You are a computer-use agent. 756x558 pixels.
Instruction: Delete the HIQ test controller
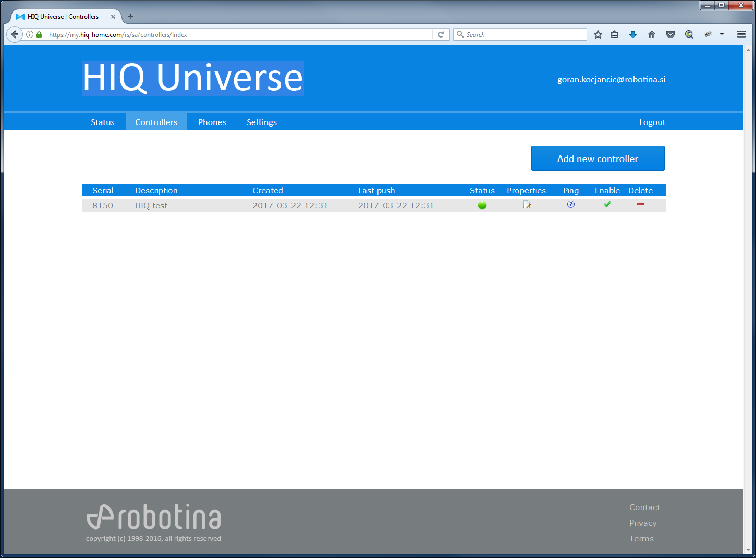tap(640, 205)
